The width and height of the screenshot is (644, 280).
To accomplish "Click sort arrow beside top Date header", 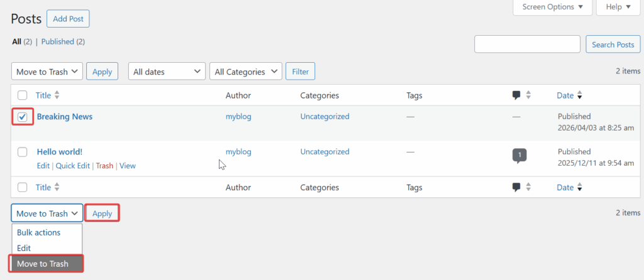I will click(580, 96).
